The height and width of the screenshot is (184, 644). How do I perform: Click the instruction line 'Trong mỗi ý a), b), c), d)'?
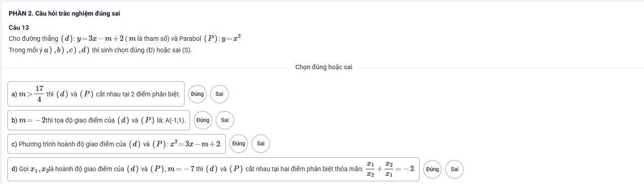tap(101, 50)
